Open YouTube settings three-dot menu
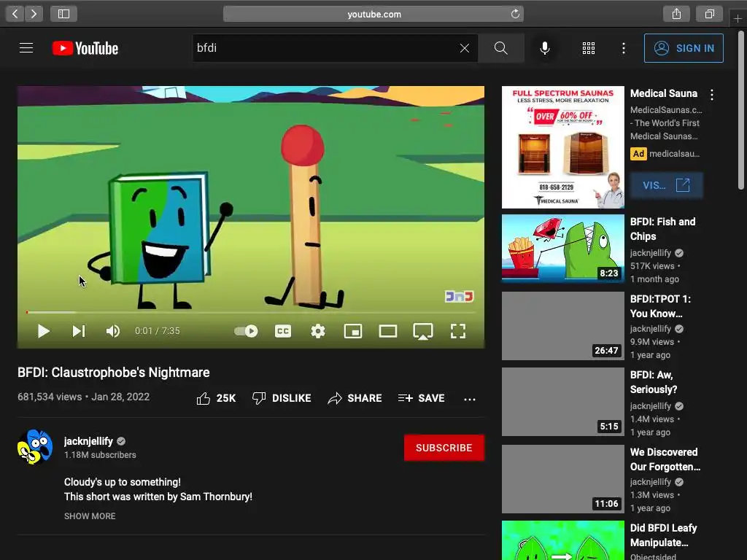 pos(623,48)
